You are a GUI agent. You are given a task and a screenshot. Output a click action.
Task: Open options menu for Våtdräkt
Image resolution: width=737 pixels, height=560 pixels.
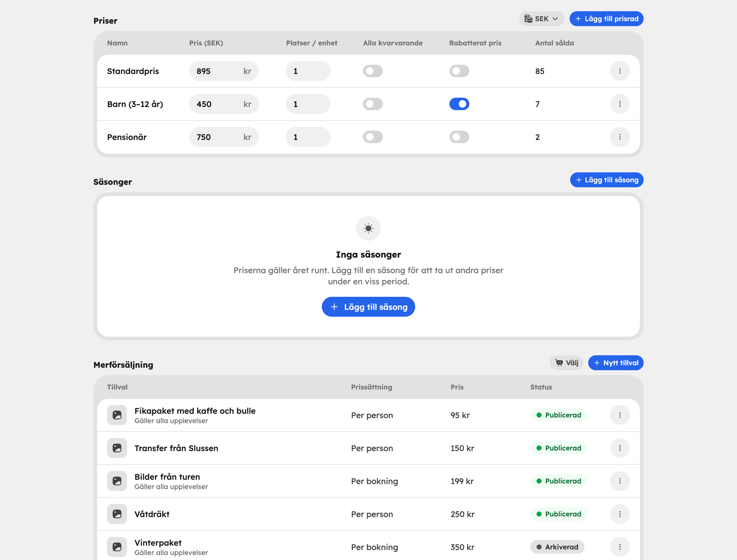click(620, 514)
